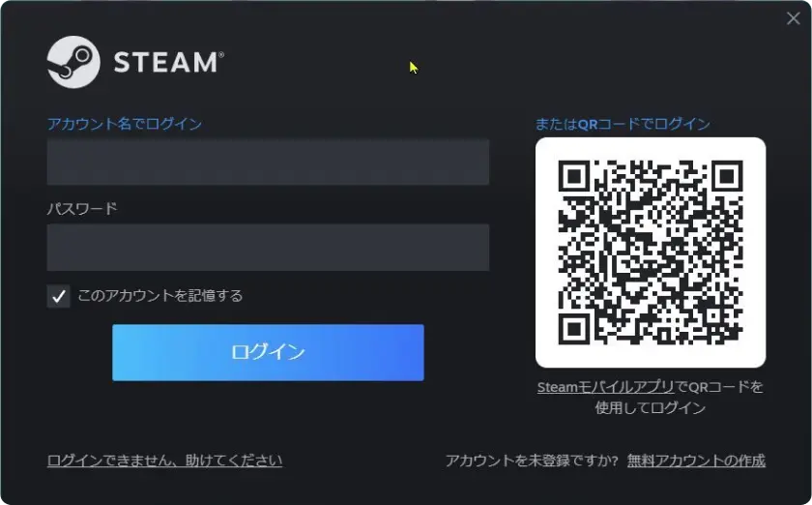Uncheck the remember account checkbox
This screenshot has height=505, width=812.
point(59,296)
